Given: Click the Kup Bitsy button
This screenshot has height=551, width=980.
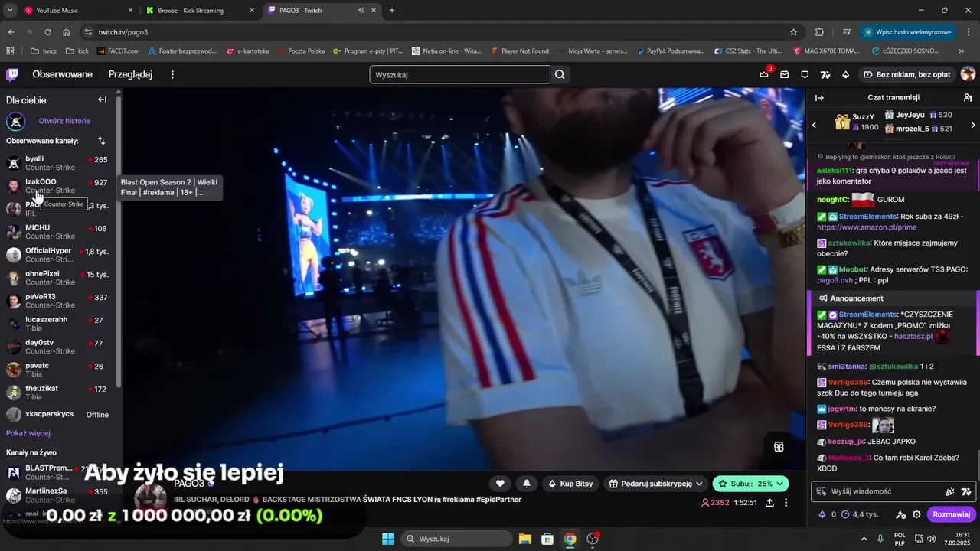Looking at the screenshot, I should click(x=571, y=484).
